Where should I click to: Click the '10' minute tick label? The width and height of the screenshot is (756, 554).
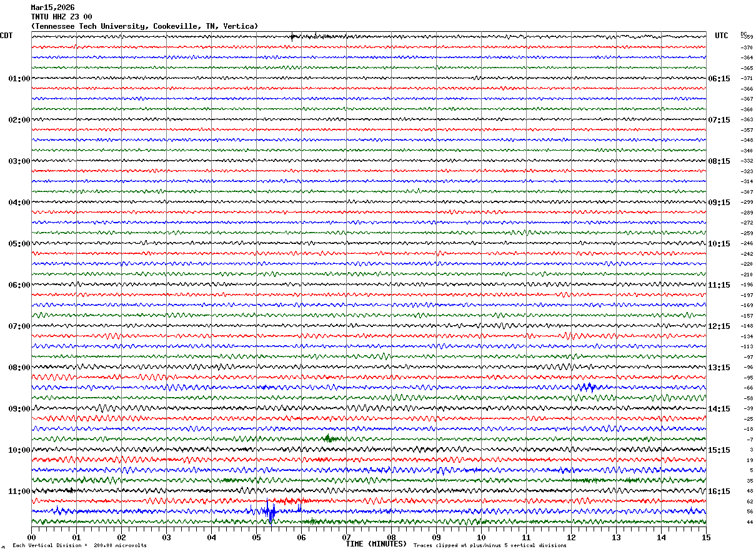click(x=481, y=537)
